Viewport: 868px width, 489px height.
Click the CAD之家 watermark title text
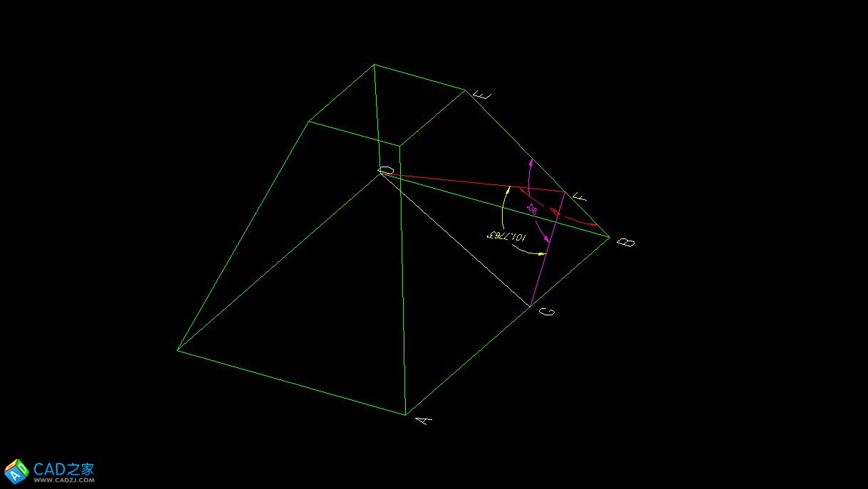[64, 468]
